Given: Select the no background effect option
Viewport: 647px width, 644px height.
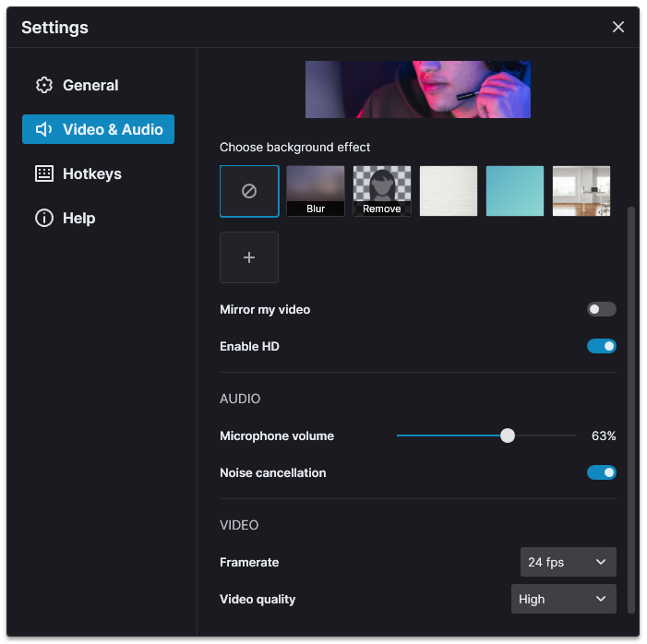Looking at the screenshot, I should click(x=249, y=191).
